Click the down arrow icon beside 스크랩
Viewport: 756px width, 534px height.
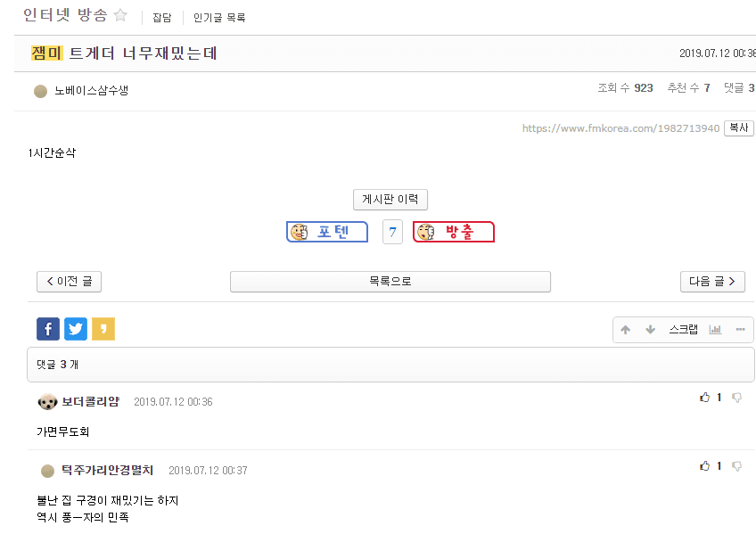click(651, 330)
